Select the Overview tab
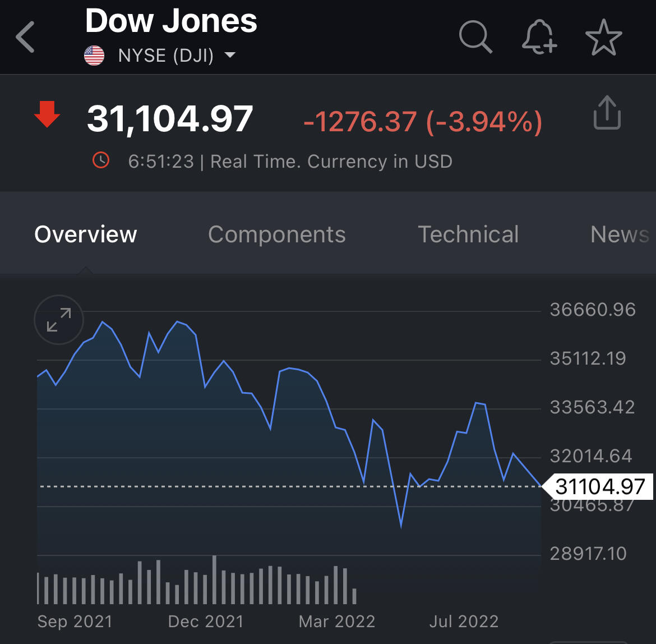656x644 pixels. click(86, 234)
